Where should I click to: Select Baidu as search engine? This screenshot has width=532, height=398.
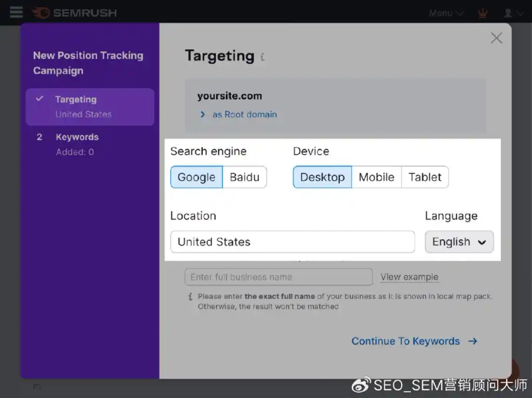pyautogui.click(x=245, y=177)
